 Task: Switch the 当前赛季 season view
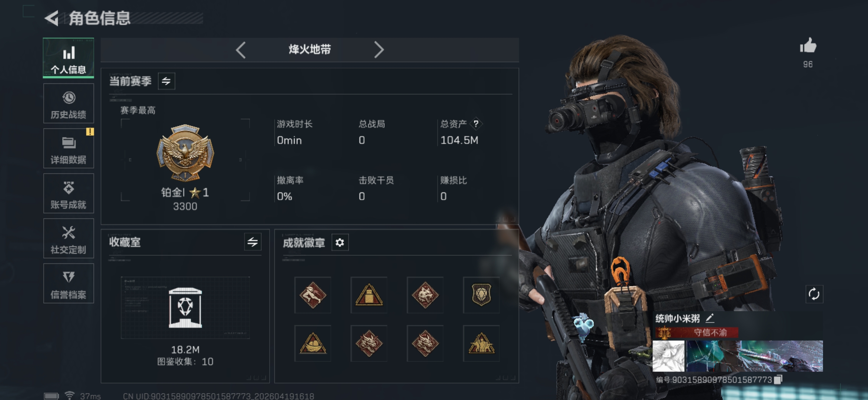[166, 81]
